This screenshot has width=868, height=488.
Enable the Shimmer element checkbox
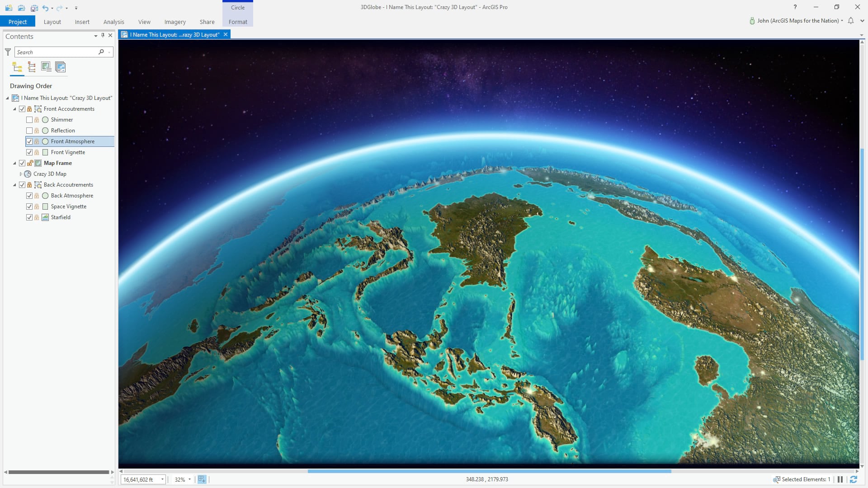(29, 120)
